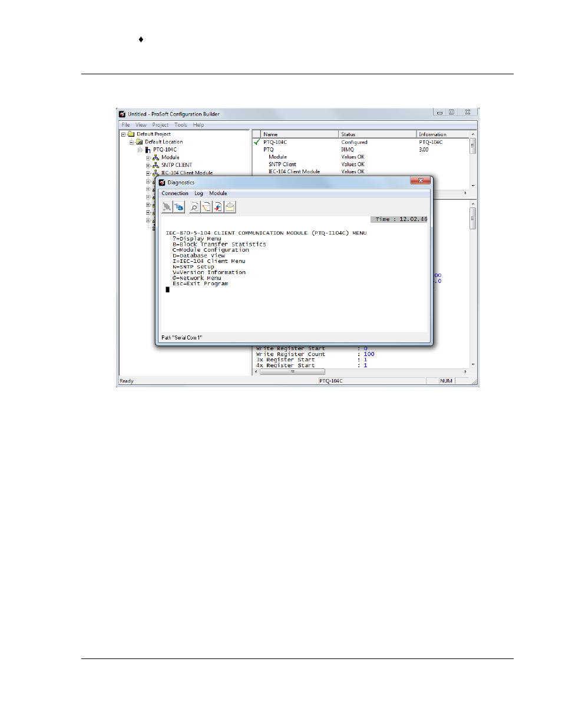Click the 'SNTP Client' list row

point(282,164)
